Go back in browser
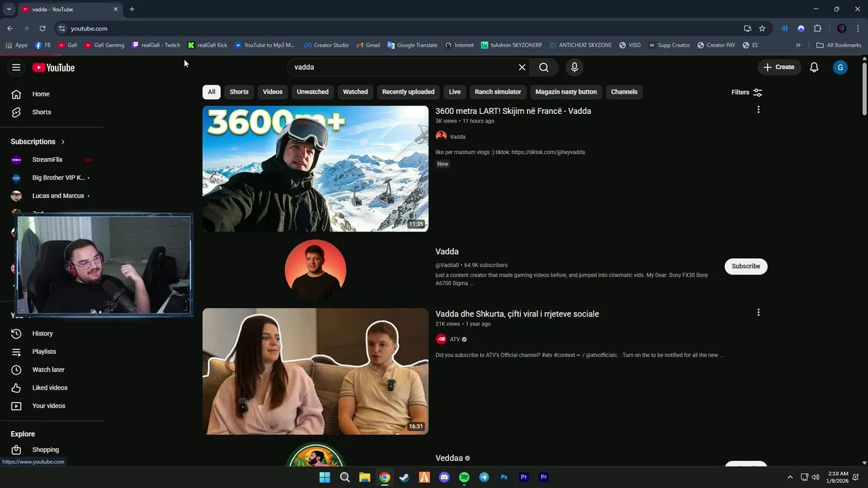 9,28
